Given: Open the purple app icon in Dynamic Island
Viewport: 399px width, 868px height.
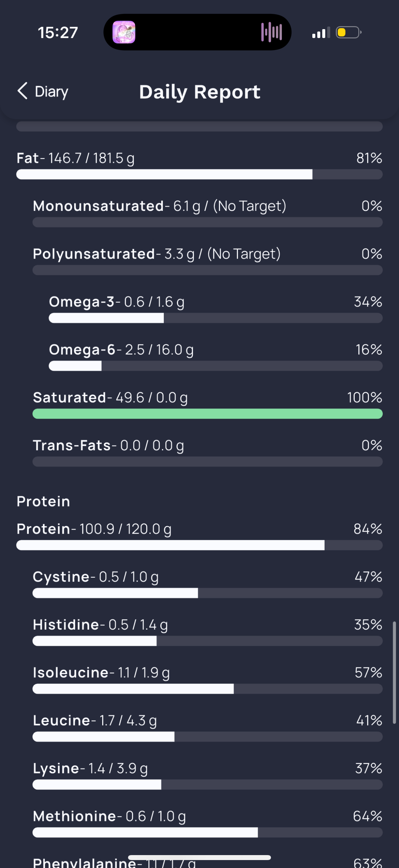Looking at the screenshot, I should pyautogui.click(x=124, y=32).
